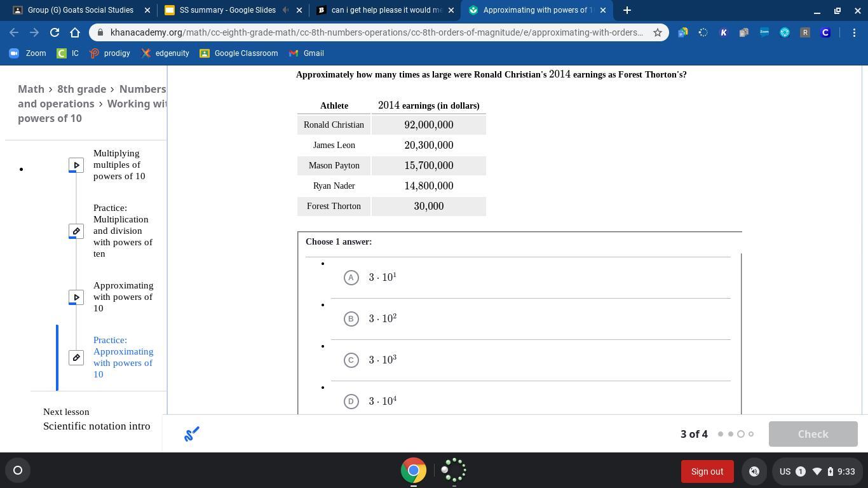
Task: Open the ChromeOS launcher circle
Action: (x=18, y=471)
